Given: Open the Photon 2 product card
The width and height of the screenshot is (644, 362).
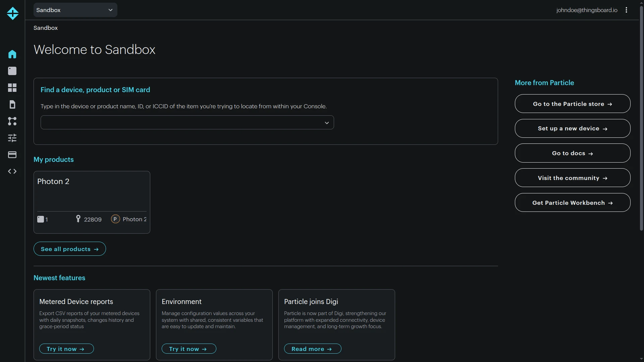Looking at the screenshot, I should [92, 202].
